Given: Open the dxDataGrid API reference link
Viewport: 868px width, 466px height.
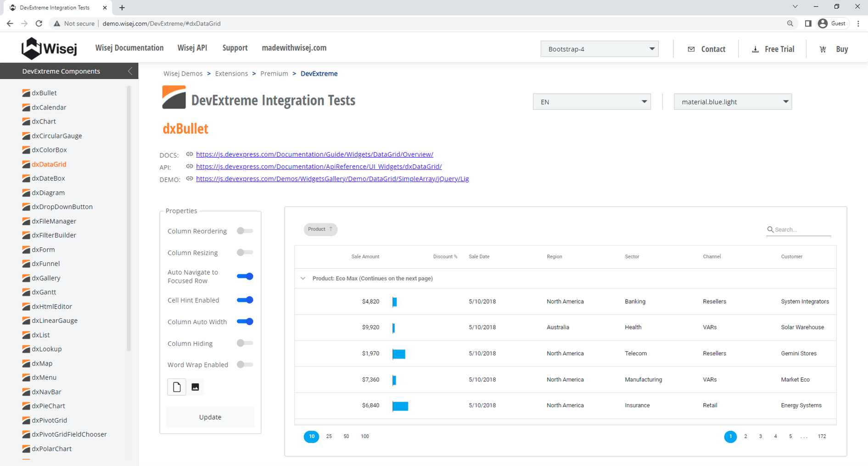Looking at the screenshot, I should coord(319,166).
